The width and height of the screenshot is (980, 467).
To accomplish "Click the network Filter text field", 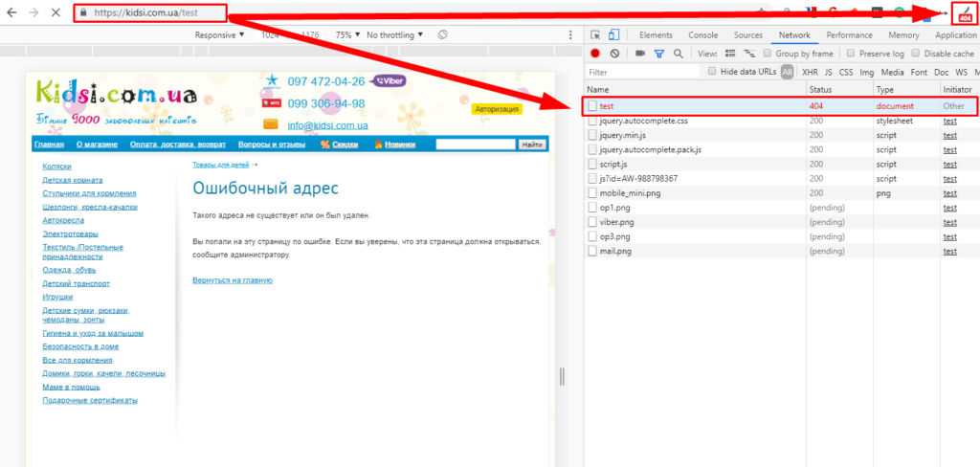I will [x=643, y=72].
